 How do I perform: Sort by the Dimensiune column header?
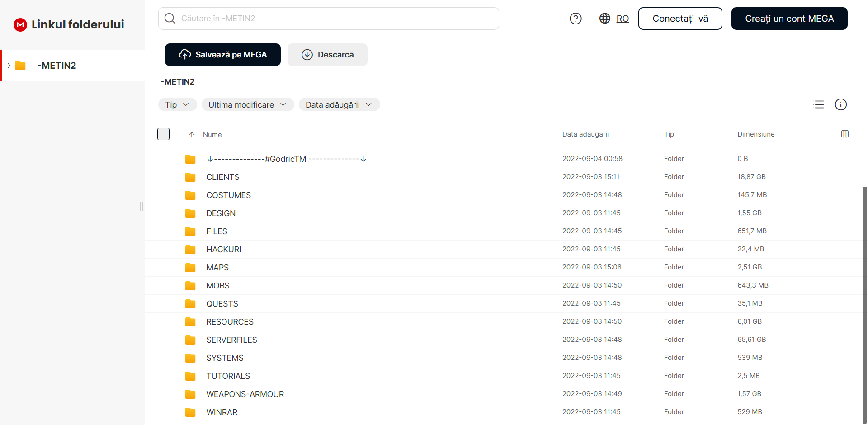click(756, 134)
